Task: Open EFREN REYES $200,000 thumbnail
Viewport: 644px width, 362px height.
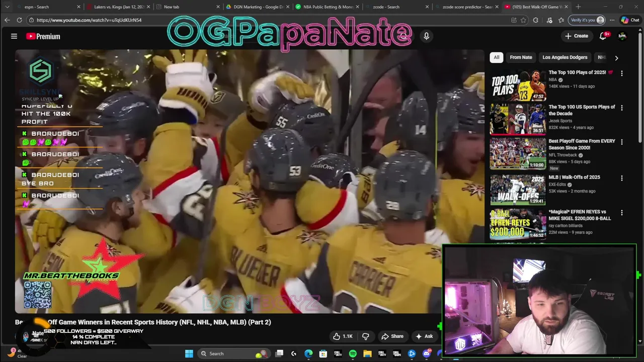Action: click(x=518, y=224)
